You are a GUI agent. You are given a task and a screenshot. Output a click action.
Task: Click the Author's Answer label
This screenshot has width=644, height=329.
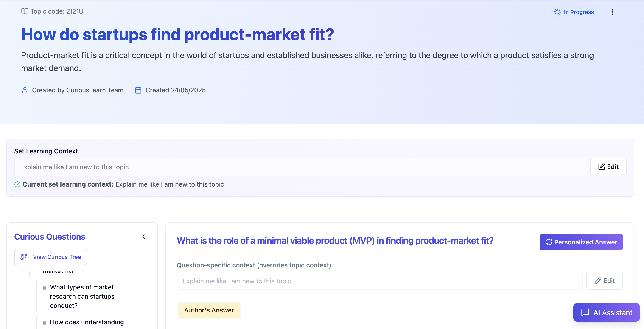(x=209, y=310)
